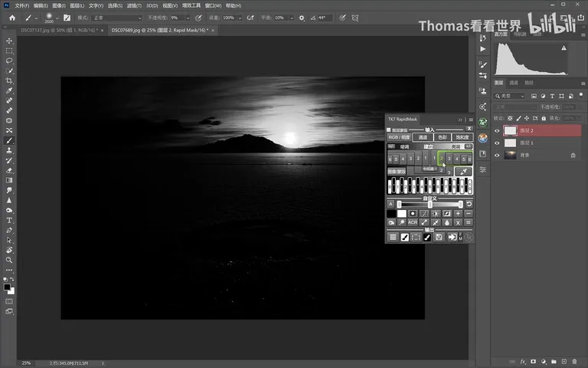Toggle lock position icon in Layers panel
Image resolution: width=588 pixels, height=368 pixels.
coord(527,118)
